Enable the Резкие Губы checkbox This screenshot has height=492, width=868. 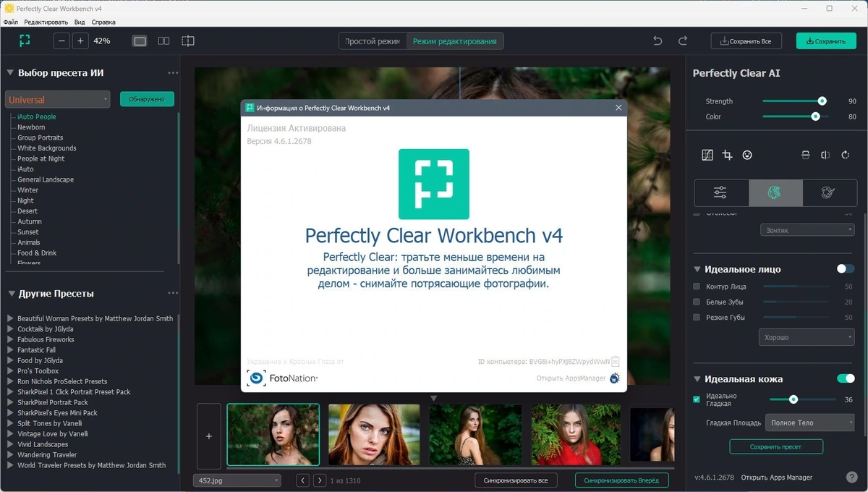[x=697, y=318]
